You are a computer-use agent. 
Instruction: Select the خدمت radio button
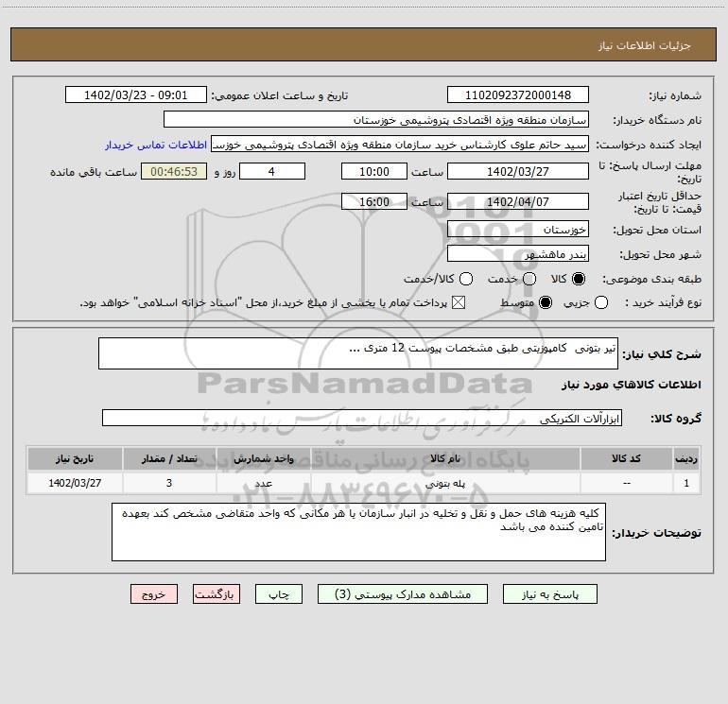pyautogui.click(x=529, y=279)
